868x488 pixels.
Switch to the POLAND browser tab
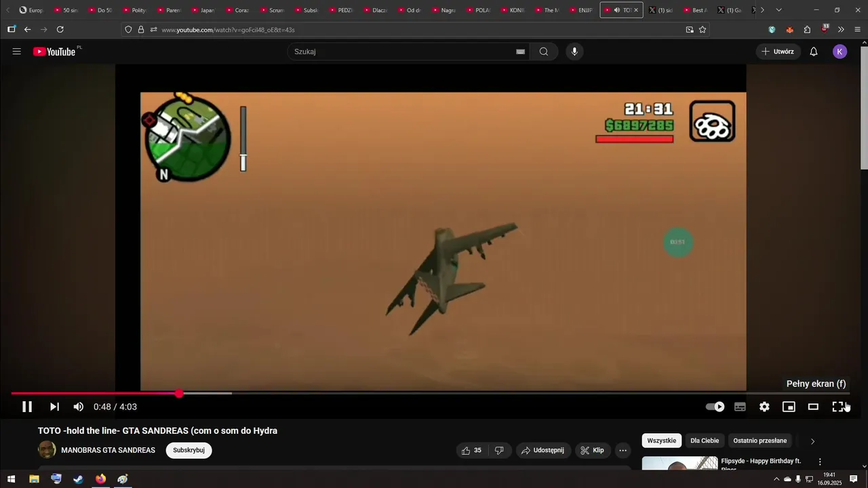tap(477, 10)
